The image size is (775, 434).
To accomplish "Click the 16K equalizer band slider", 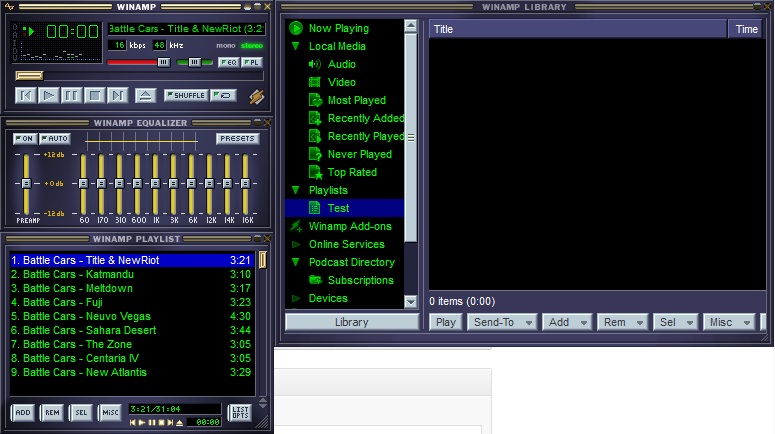I will [x=245, y=183].
